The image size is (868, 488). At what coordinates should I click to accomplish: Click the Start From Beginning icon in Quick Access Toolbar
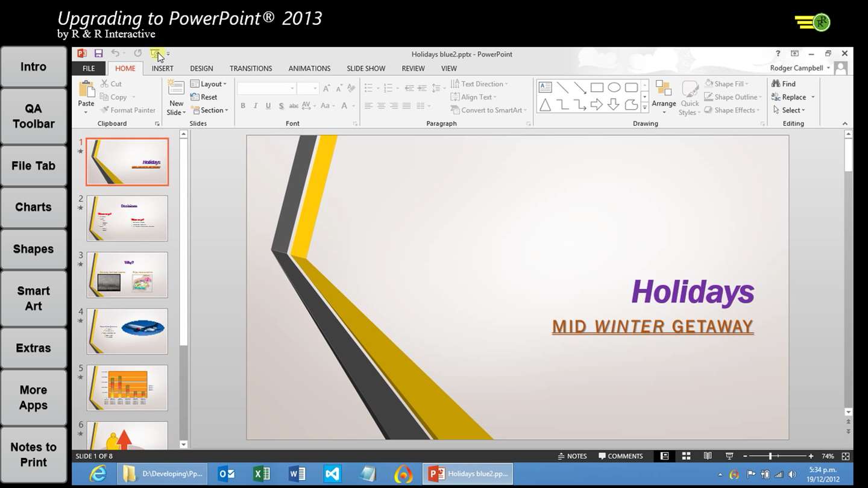click(x=155, y=54)
